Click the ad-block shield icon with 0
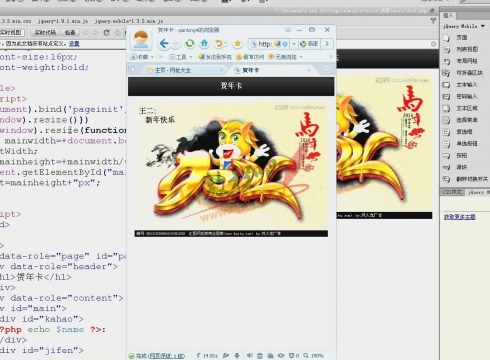The width and height of the screenshot is (490, 360). 294,356
